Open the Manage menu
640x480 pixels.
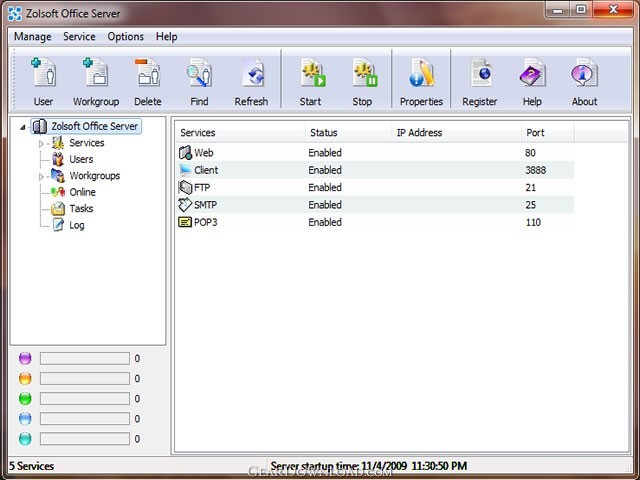click(33, 37)
